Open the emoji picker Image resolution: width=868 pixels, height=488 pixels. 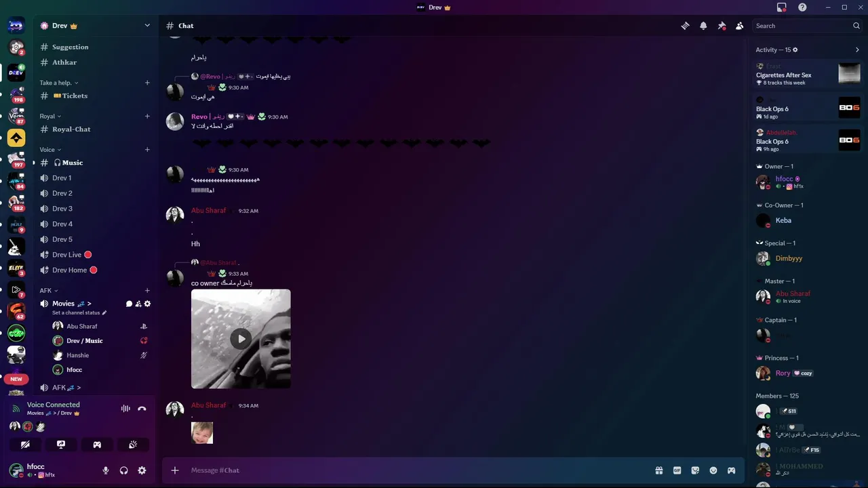click(x=713, y=470)
